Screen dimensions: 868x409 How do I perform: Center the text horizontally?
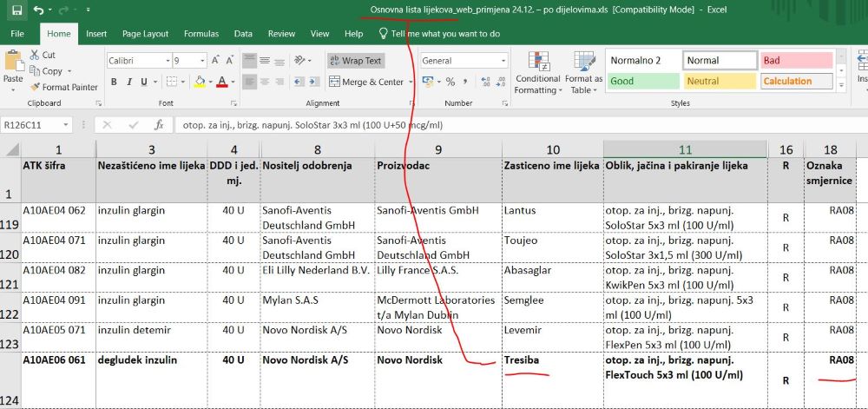265,82
